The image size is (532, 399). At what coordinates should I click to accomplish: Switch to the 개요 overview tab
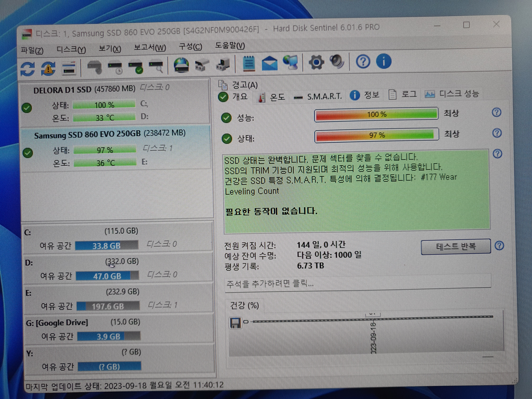click(x=233, y=97)
